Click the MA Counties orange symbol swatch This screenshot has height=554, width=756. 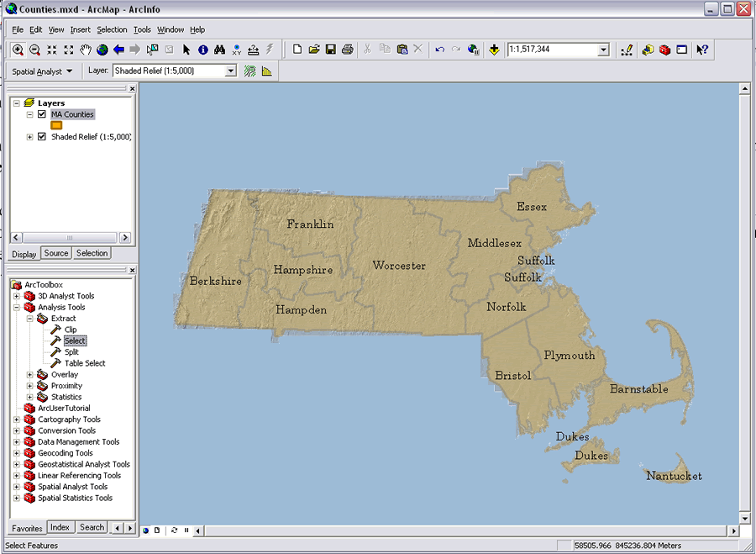click(x=56, y=125)
